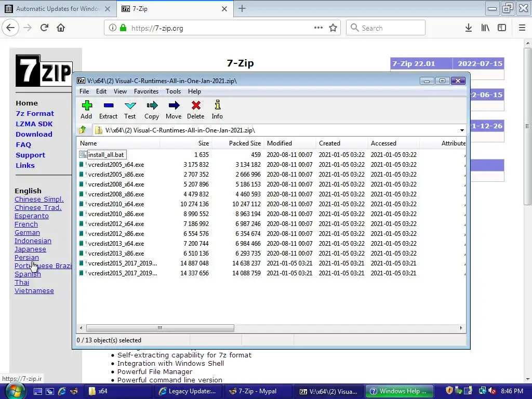
Task: Open the browser downloads panel
Action: coord(469,28)
